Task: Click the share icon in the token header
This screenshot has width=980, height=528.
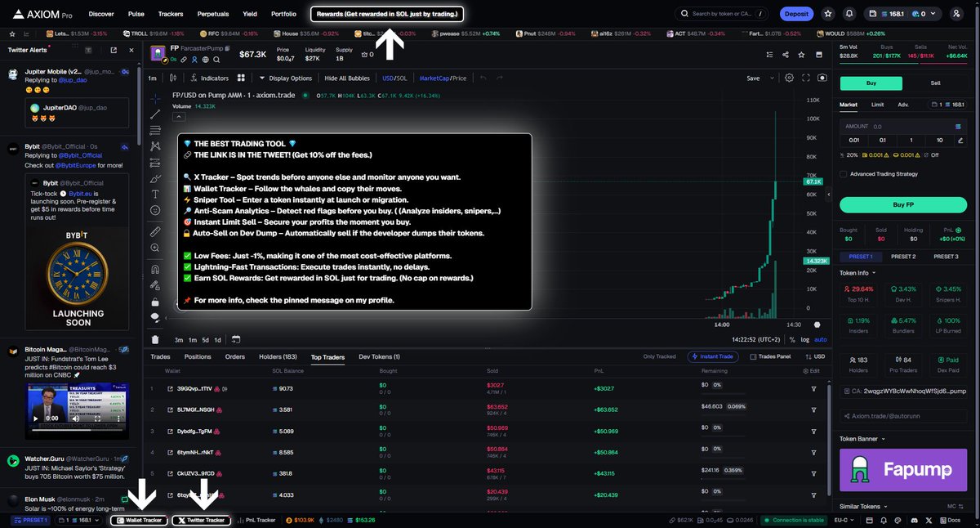Action: pos(786,55)
